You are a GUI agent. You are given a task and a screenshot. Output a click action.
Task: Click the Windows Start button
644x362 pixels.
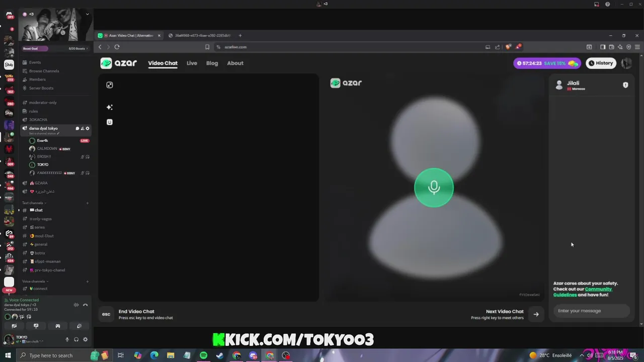click(x=8, y=355)
